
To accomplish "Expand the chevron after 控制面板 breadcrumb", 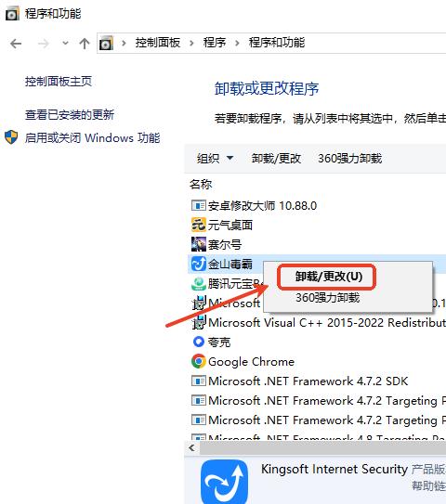I will pos(191,43).
